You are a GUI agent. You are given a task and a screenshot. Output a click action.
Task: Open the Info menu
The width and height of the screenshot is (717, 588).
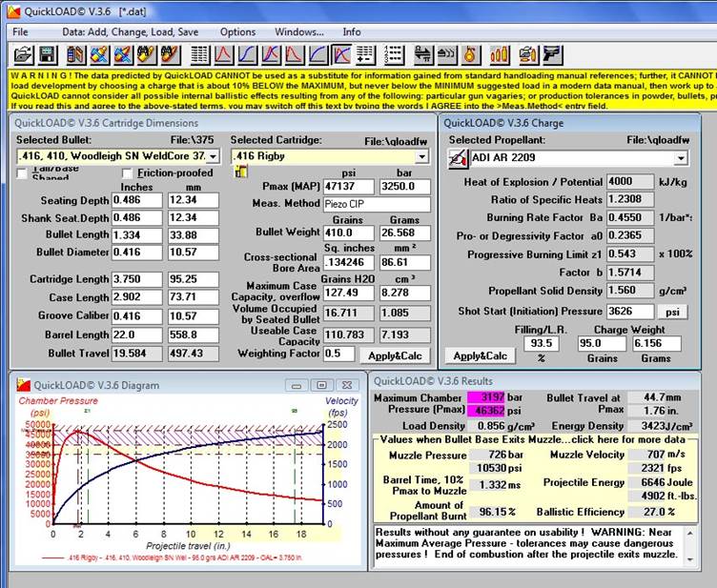coord(352,32)
